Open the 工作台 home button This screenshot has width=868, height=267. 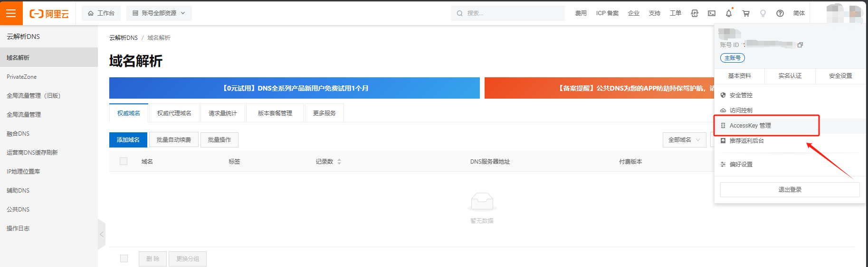101,13
